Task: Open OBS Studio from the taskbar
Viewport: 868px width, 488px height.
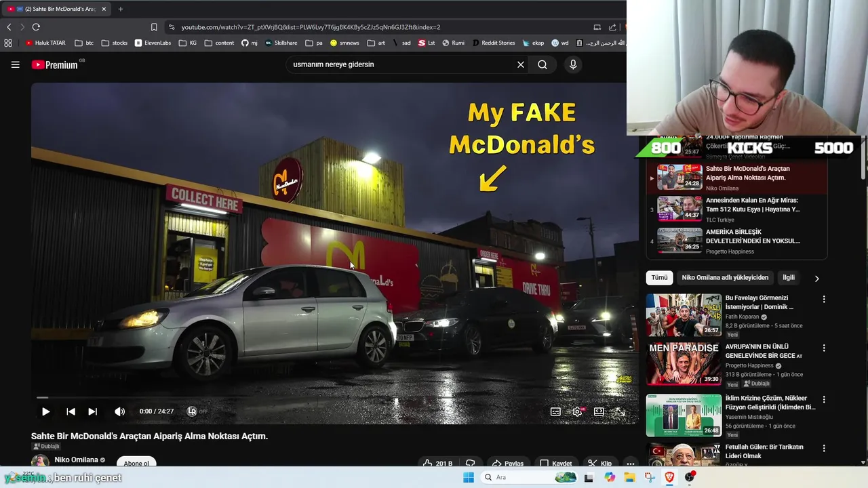Action: coord(690,477)
